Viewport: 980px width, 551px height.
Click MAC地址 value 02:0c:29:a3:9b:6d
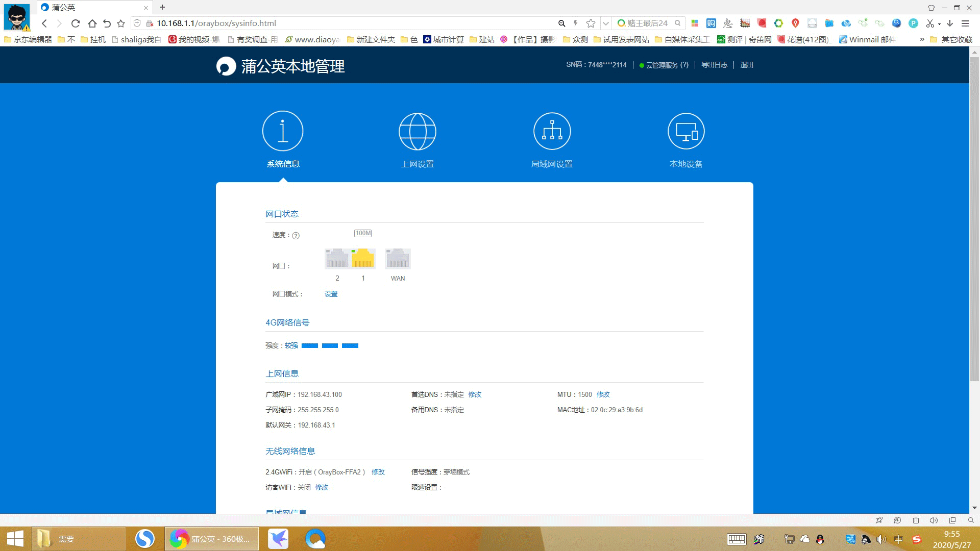pyautogui.click(x=617, y=410)
